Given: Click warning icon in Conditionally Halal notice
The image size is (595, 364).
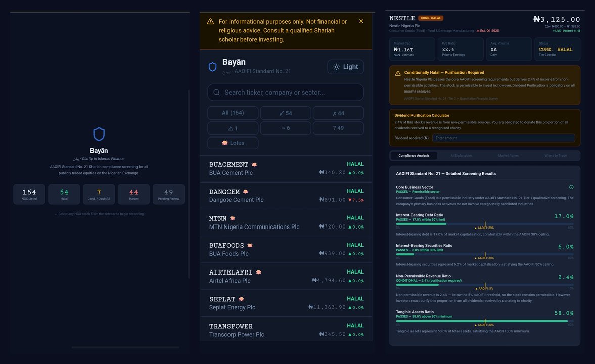Looking at the screenshot, I should pos(398,73).
